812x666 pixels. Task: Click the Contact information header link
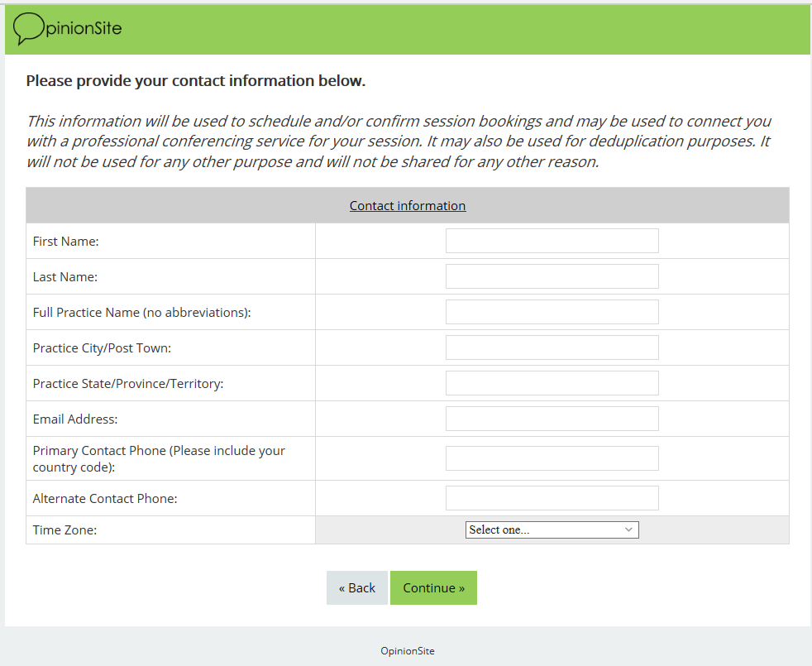click(x=408, y=206)
